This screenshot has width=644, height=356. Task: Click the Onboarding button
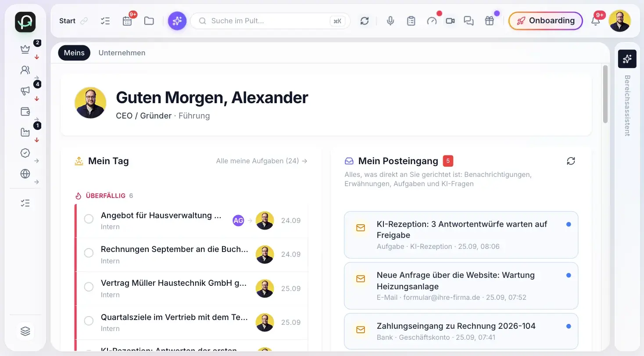coord(545,21)
